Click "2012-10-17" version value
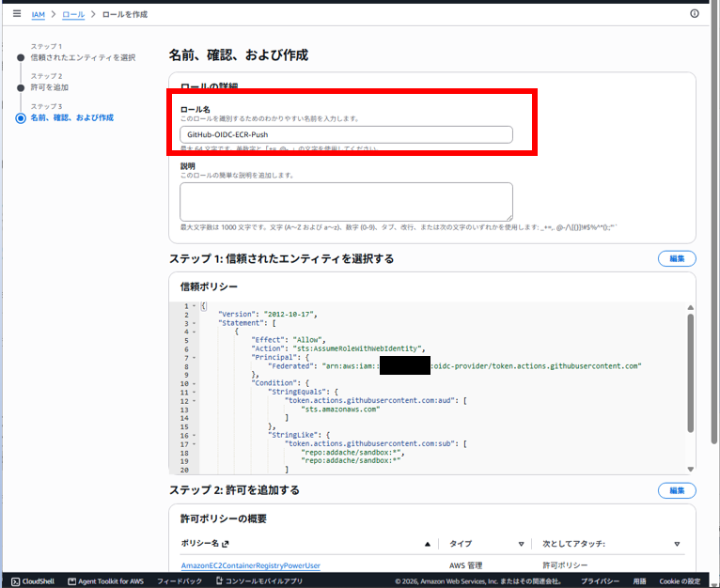 (289, 315)
